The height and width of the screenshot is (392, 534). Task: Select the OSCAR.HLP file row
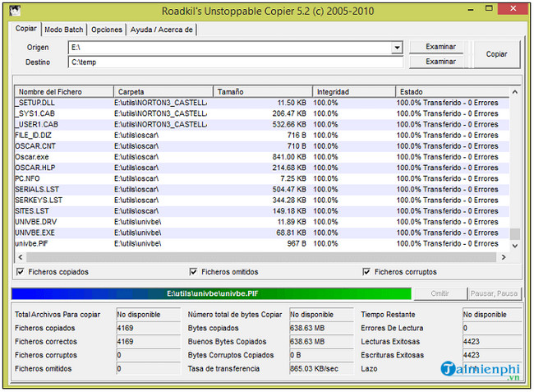click(x=262, y=168)
